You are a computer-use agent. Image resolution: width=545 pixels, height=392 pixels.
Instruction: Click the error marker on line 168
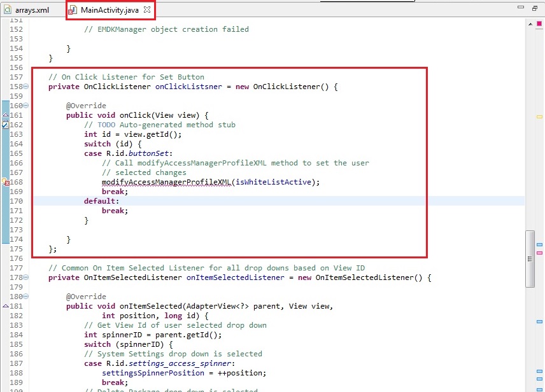[x=5, y=183]
